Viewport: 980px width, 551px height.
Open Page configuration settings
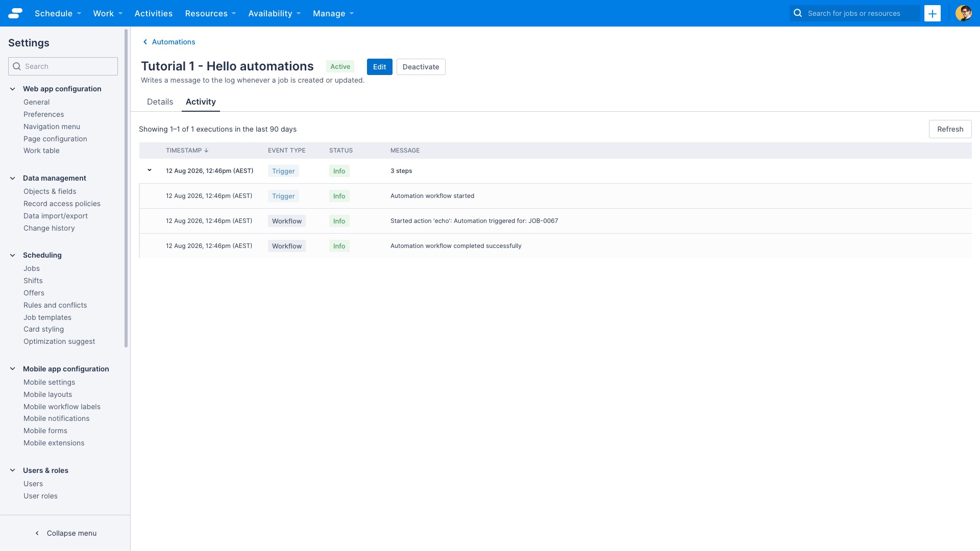pos(55,139)
